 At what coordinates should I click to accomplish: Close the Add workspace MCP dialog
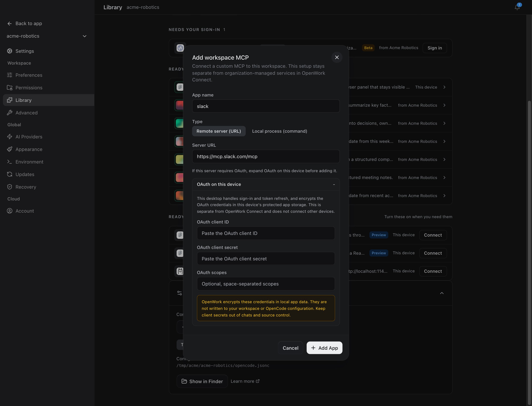click(x=337, y=57)
